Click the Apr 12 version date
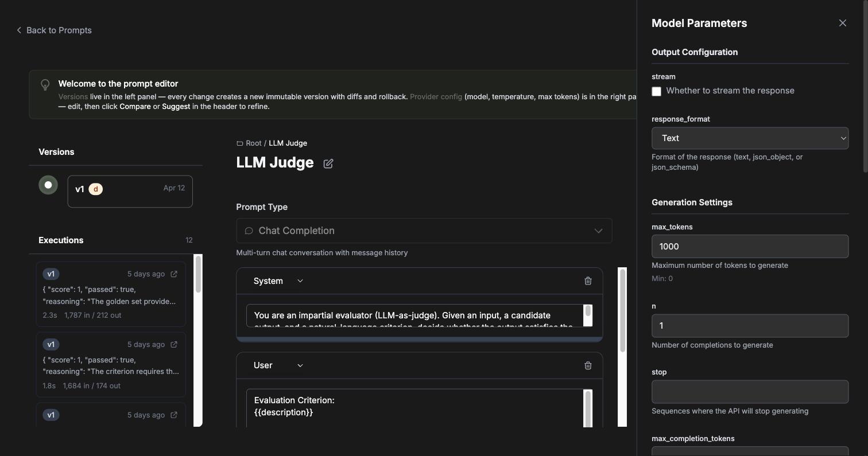The height and width of the screenshot is (456, 868). click(174, 188)
